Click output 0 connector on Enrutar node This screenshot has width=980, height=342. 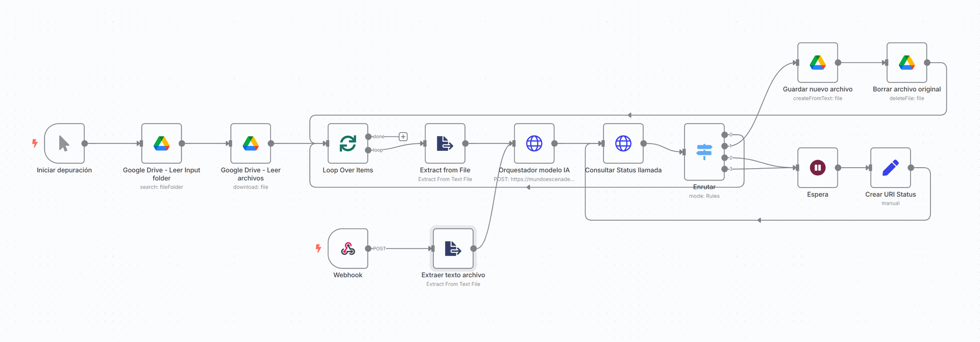point(724,135)
